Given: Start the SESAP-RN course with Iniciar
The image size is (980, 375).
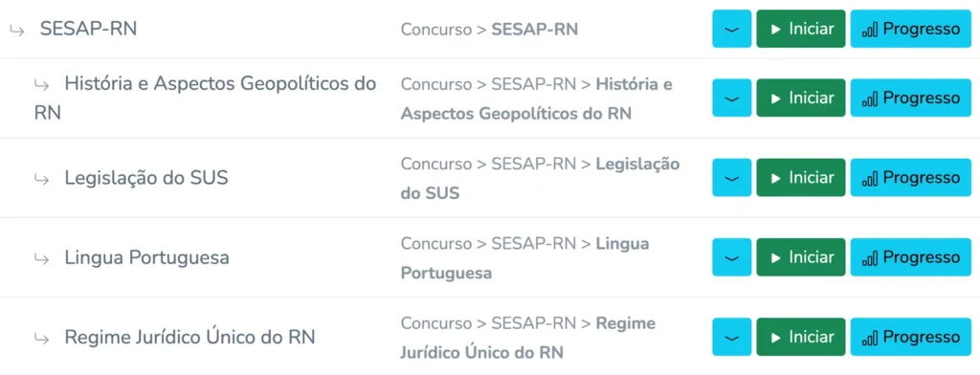Looking at the screenshot, I should tap(801, 29).
